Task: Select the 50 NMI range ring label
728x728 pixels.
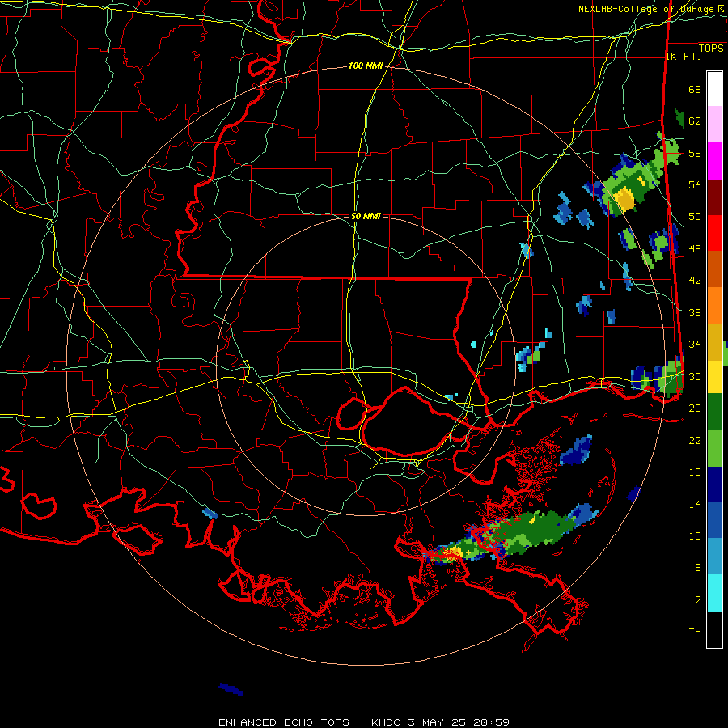Action: [x=366, y=216]
